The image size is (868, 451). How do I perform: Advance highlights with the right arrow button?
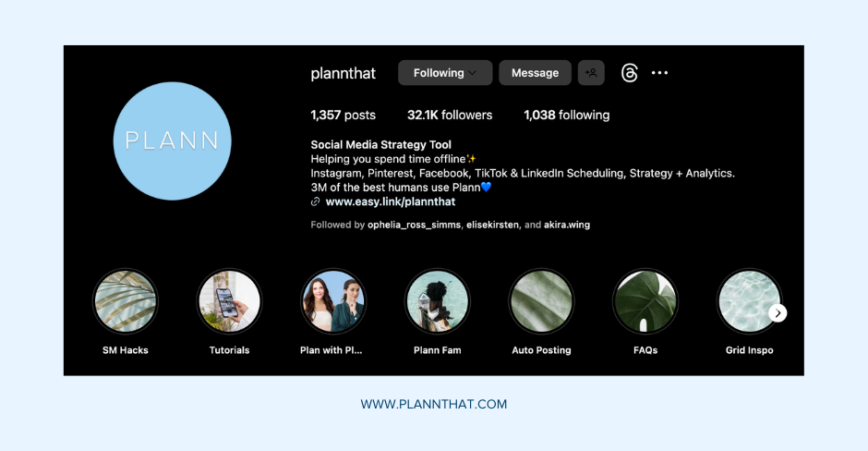[778, 313]
